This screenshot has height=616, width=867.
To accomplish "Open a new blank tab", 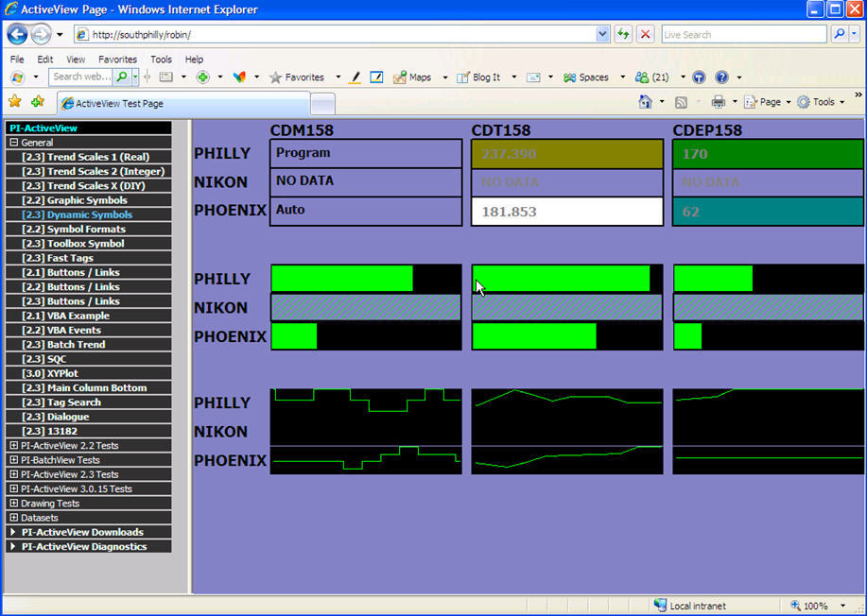I will click(x=323, y=103).
